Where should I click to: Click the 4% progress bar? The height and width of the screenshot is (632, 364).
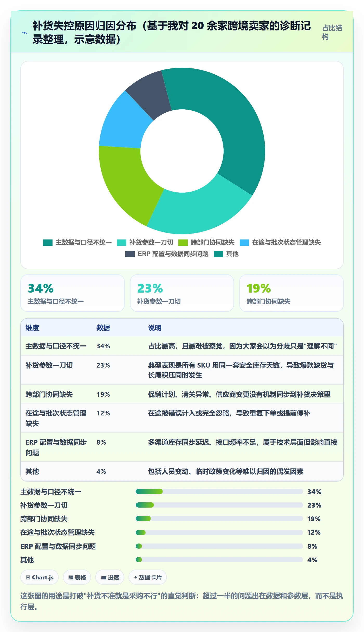[x=219, y=559]
